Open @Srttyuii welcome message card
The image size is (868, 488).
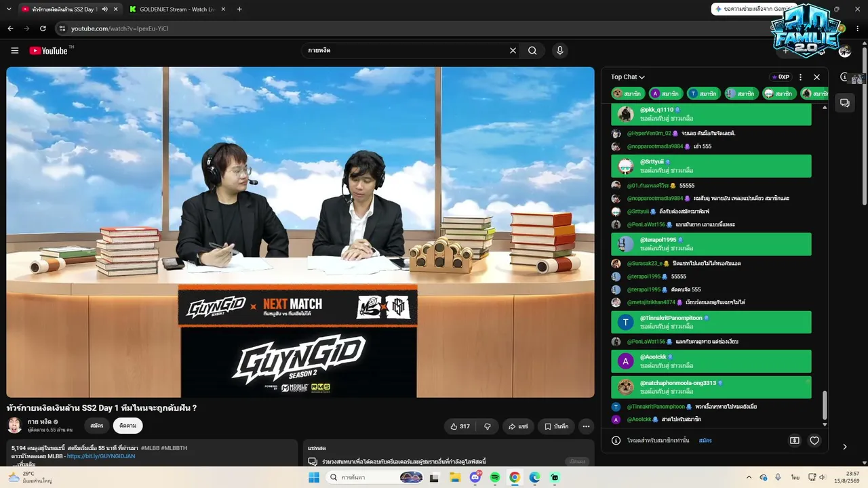[711, 166]
